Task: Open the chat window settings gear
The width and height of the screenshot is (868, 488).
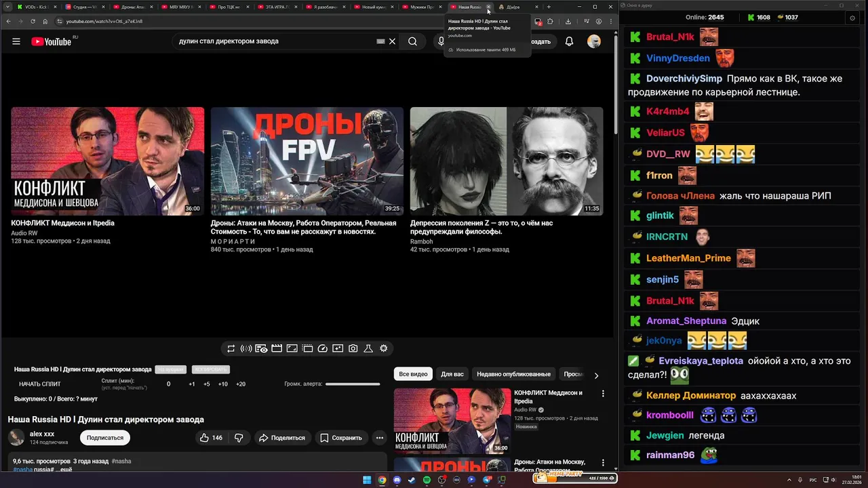Action: (x=852, y=18)
